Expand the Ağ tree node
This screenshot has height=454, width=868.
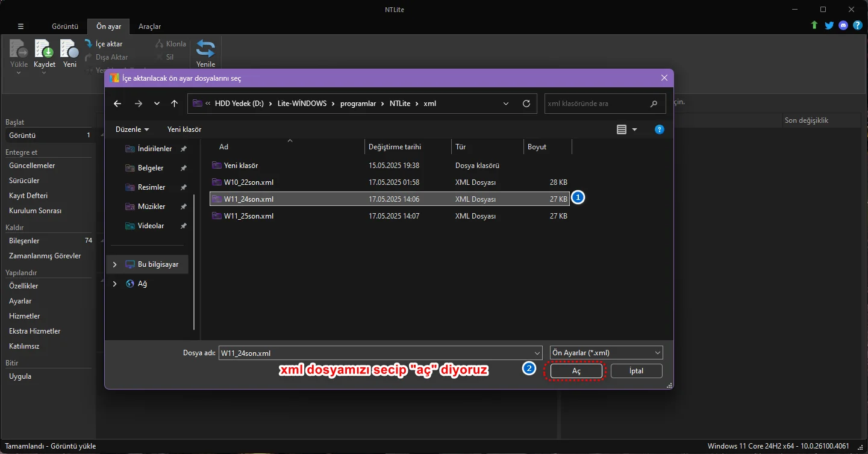[x=114, y=284]
